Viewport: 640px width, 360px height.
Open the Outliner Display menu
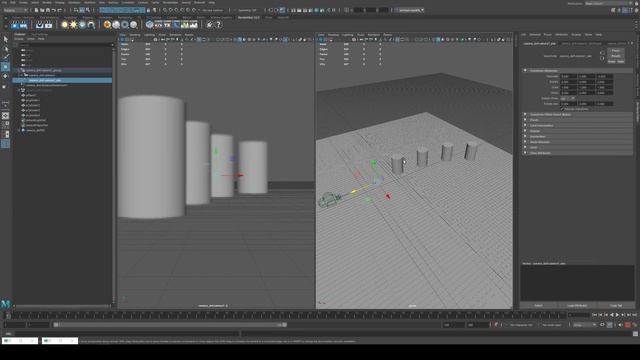point(19,39)
